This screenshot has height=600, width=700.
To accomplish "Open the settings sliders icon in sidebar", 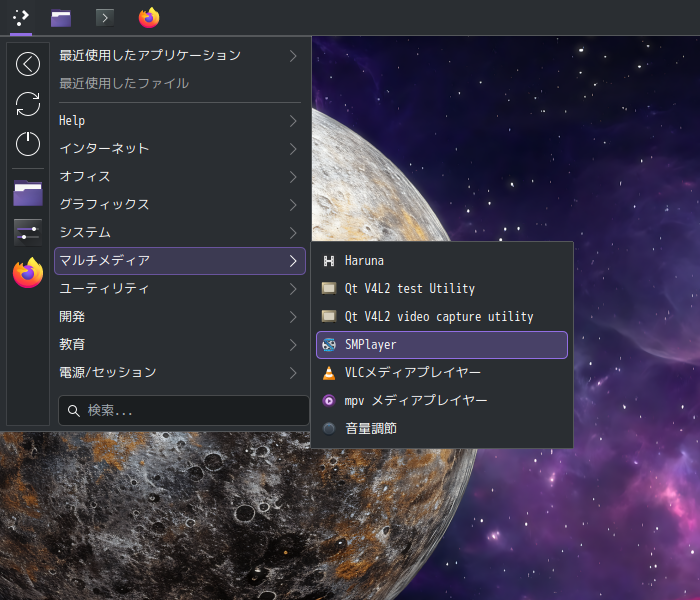I will point(28,232).
